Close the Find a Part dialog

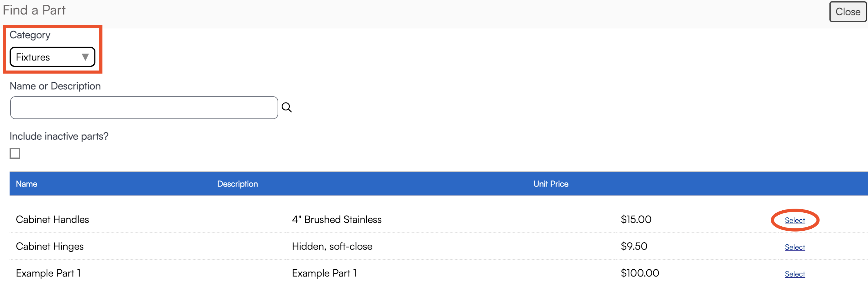847,12
